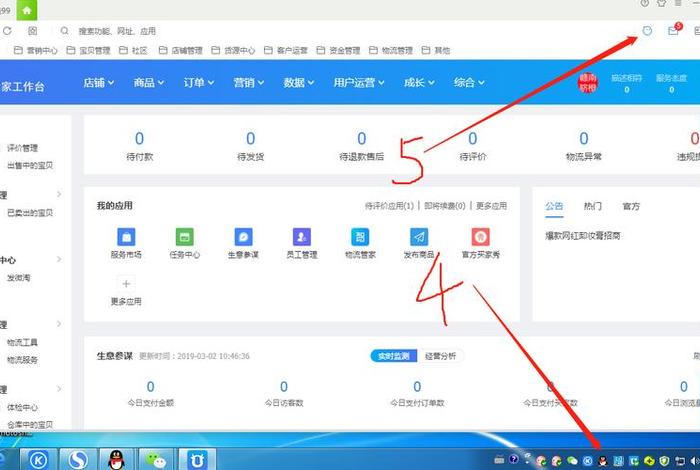The height and width of the screenshot is (470, 700).
Task: Open the 待付款 order count
Action: [x=139, y=146]
